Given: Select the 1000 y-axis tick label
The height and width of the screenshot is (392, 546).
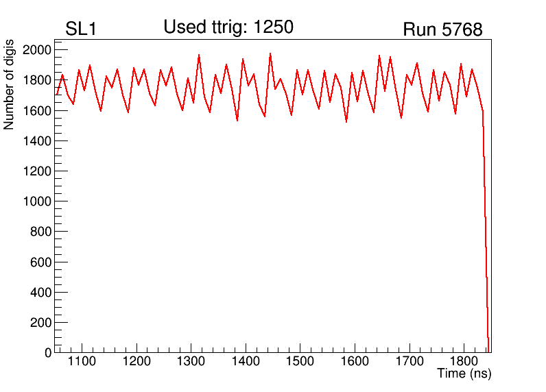Looking at the screenshot, I should (x=37, y=201).
